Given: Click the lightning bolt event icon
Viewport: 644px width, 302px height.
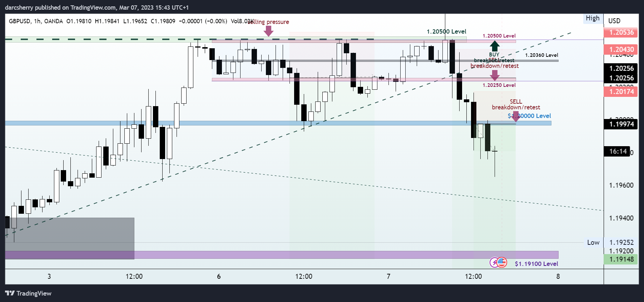Looking at the screenshot, I should point(494,263).
